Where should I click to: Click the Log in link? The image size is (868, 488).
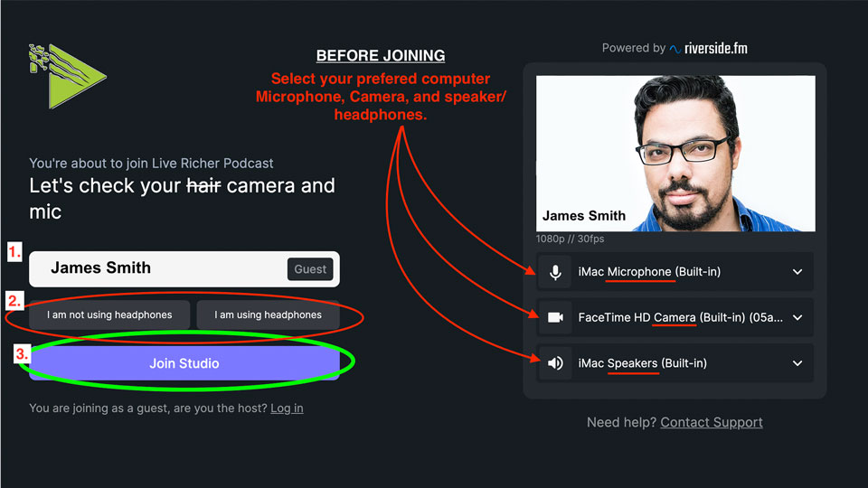[x=287, y=408]
